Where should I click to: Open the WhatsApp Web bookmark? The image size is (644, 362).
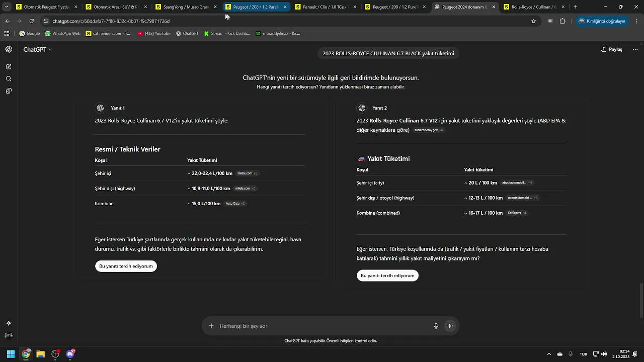point(62,34)
